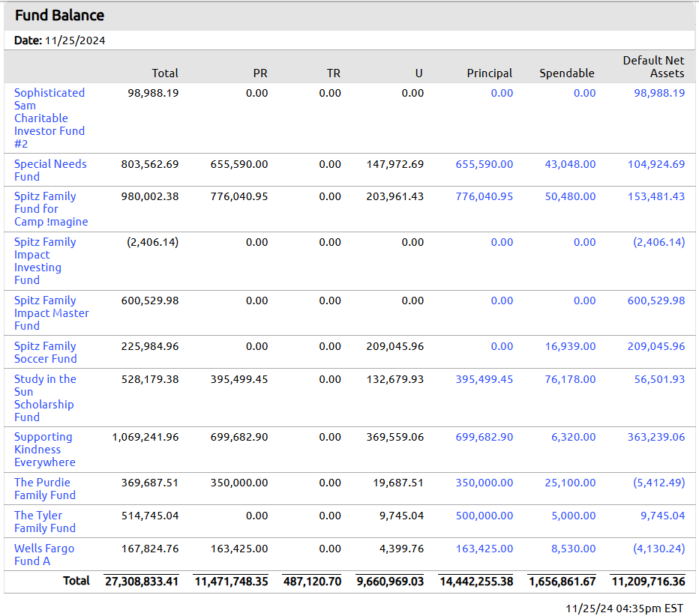Click Spendable 0.00 in Spitz Impact Master row

[584, 301]
